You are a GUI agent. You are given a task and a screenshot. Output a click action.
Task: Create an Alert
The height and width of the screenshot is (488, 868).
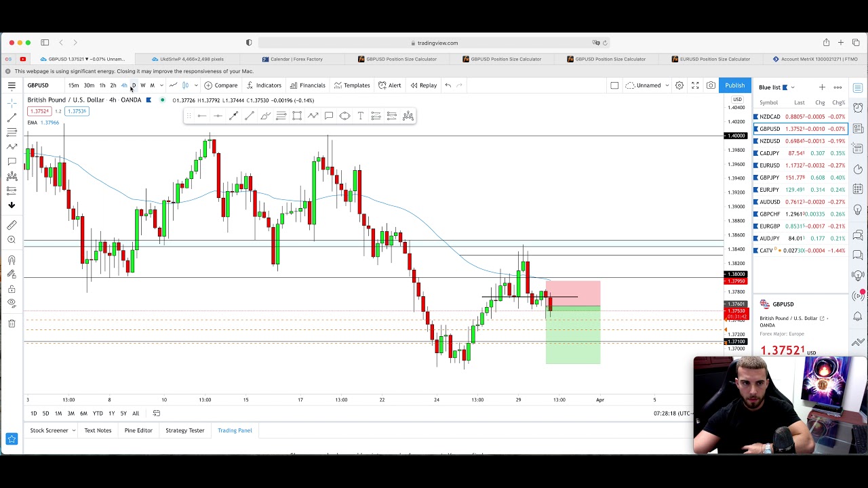[x=390, y=85]
